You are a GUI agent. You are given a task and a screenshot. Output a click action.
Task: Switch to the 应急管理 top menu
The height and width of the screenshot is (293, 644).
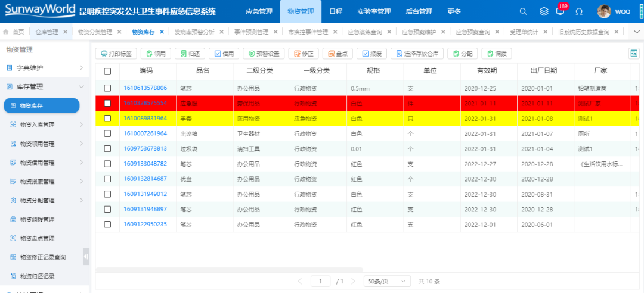259,11
